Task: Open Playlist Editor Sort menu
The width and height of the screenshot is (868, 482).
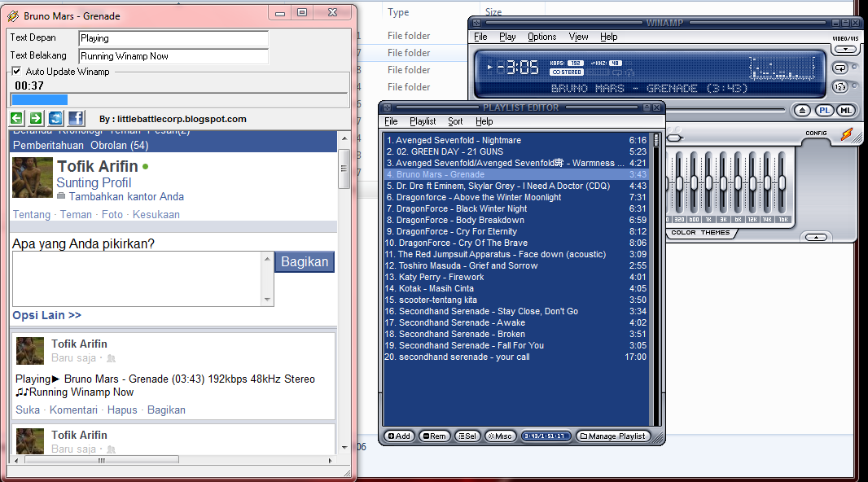Action: pyautogui.click(x=455, y=121)
